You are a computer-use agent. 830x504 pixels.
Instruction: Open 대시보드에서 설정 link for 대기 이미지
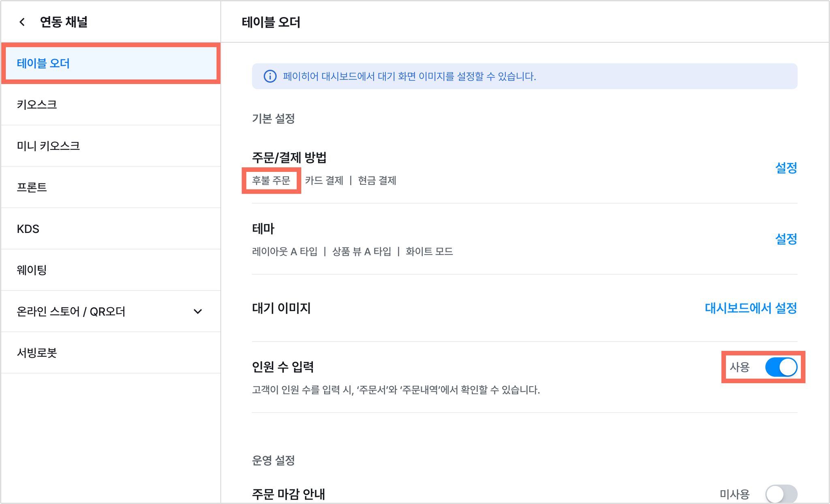tap(751, 308)
